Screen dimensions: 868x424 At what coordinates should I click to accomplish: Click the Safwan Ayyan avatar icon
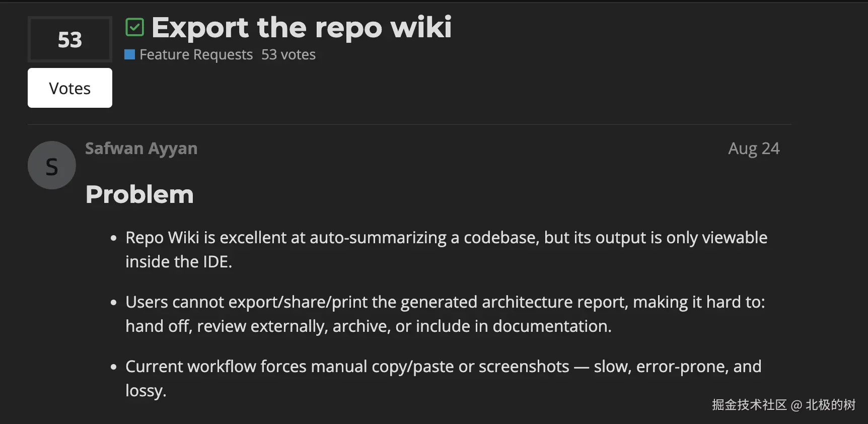point(52,165)
